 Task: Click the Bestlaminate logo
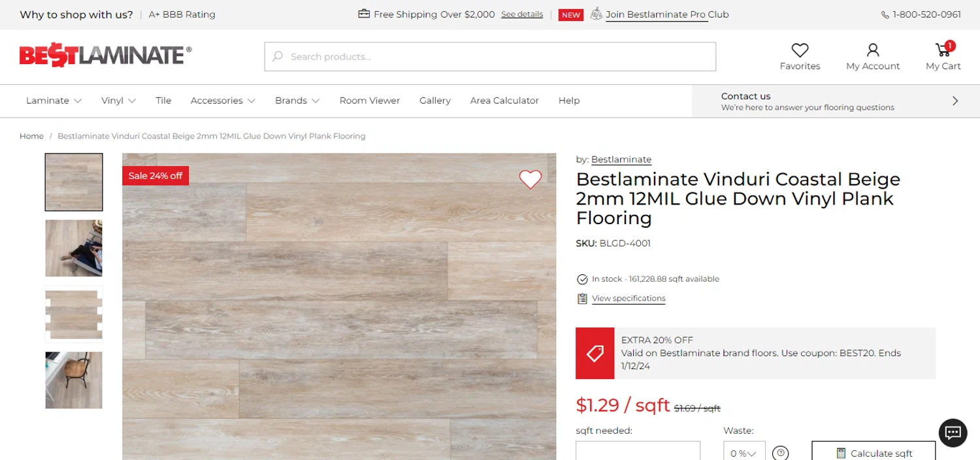[106, 56]
